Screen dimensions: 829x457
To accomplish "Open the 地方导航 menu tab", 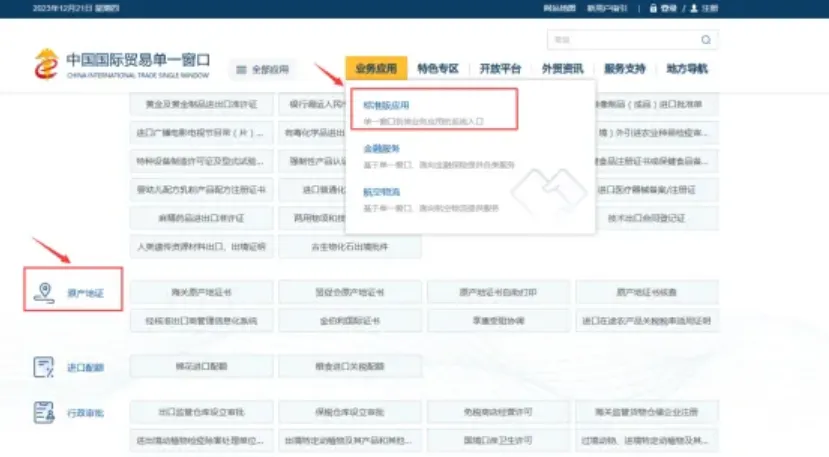I will pos(687,69).
